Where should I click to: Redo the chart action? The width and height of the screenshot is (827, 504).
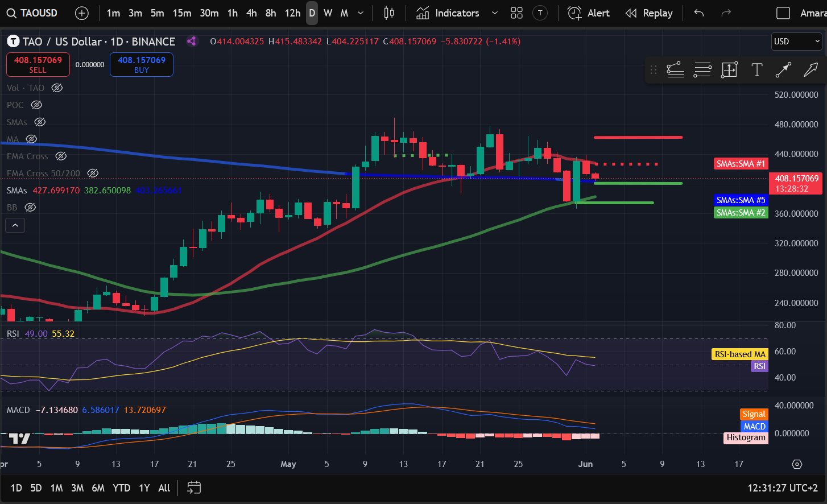pyautogui.click(x=726, y=13)
